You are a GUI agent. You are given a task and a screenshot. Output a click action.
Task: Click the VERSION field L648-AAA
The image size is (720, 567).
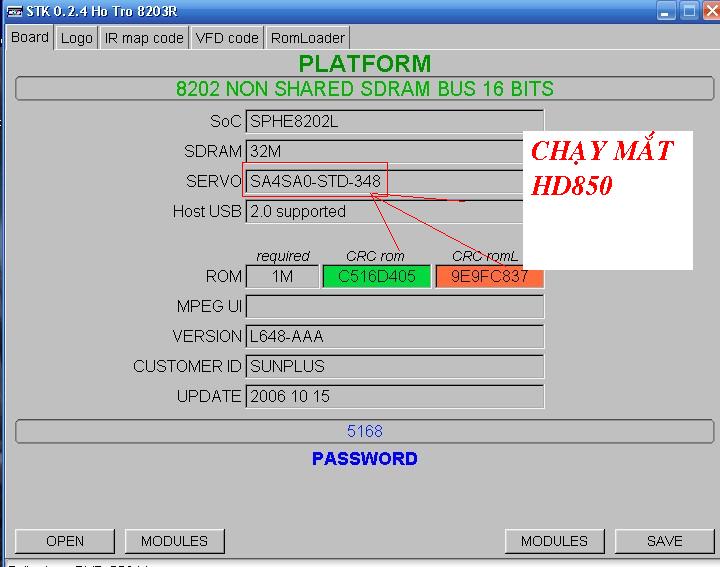click(x=395, y=337)
